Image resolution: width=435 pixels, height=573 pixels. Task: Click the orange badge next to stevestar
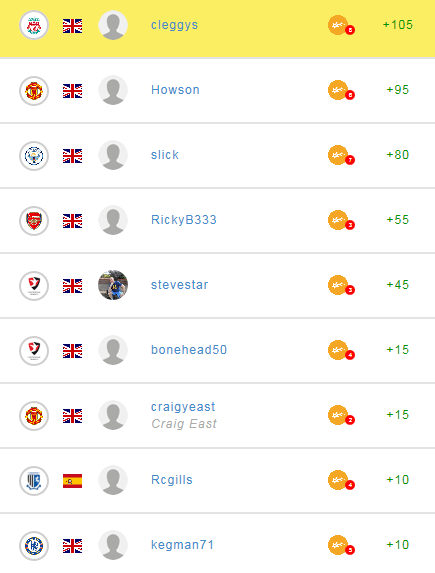[x=341, y=285]
